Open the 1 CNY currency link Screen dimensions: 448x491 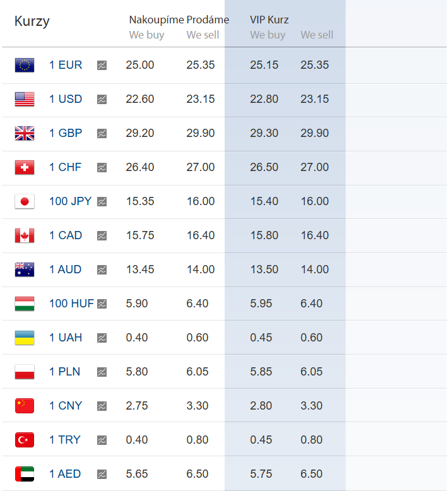66,406
